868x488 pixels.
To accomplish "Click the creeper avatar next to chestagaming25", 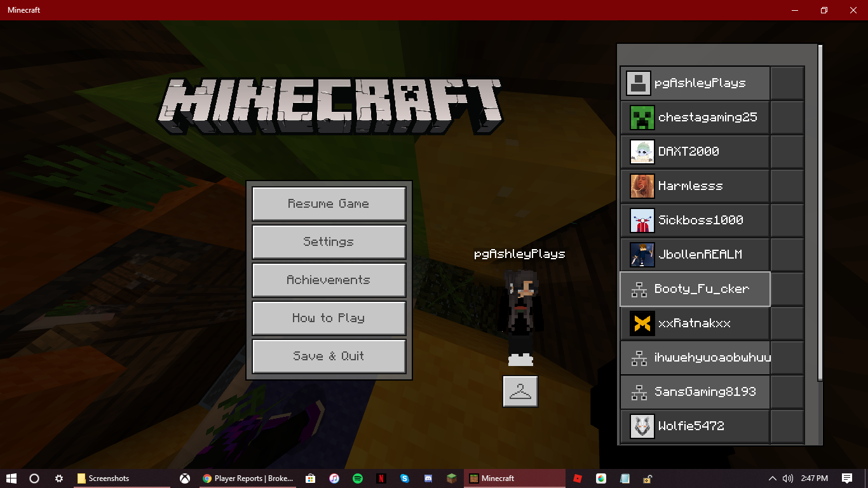I will pos(642,118).
